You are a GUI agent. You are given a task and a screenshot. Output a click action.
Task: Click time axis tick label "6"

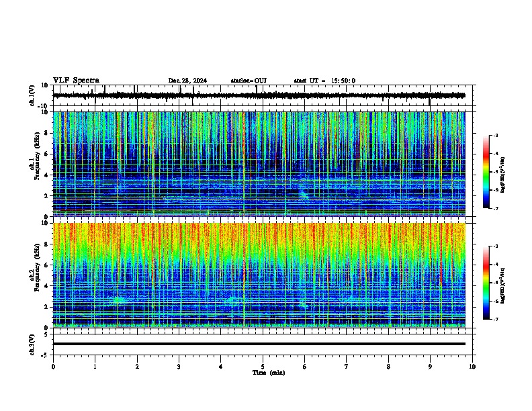coord(304,367)
